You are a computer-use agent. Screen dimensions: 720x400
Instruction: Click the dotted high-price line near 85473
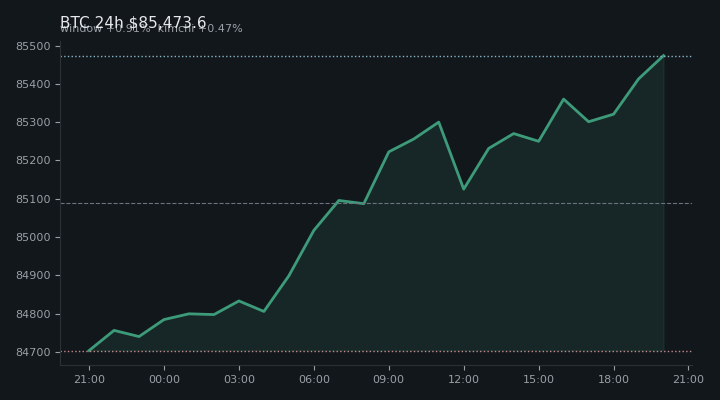coord(376,56)
